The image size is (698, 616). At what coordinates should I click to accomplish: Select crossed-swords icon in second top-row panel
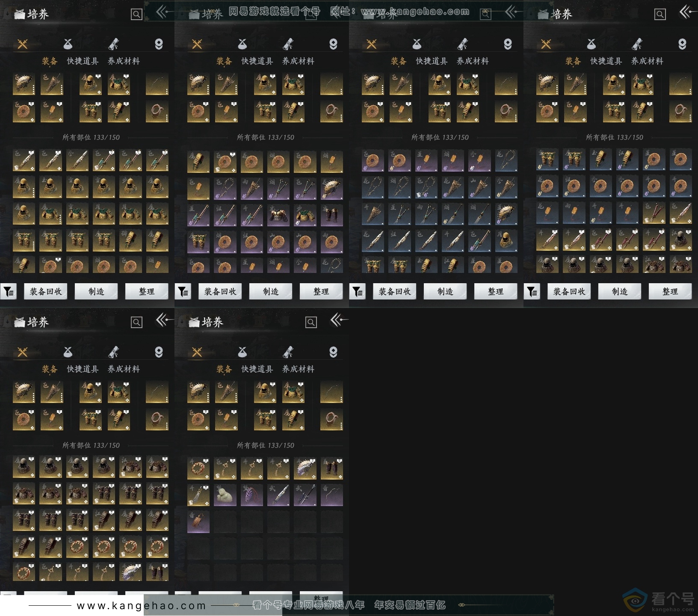197,44
